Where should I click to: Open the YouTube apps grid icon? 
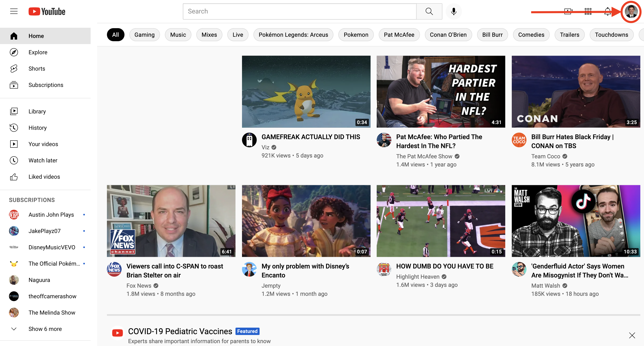[x=588, y=11]
